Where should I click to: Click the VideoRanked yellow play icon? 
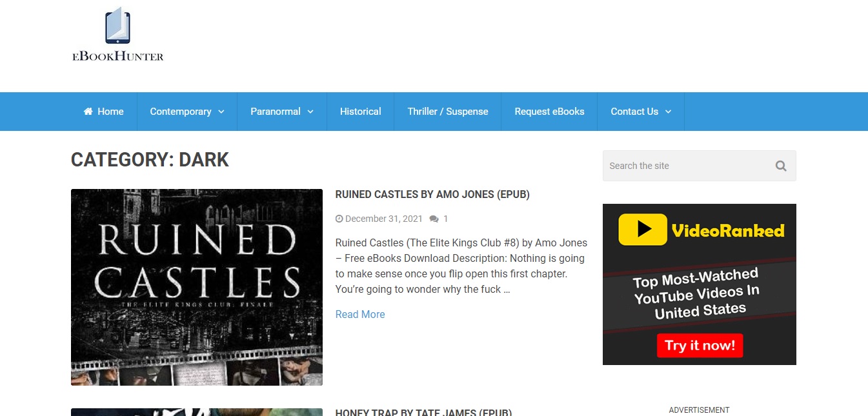[642, 230]
